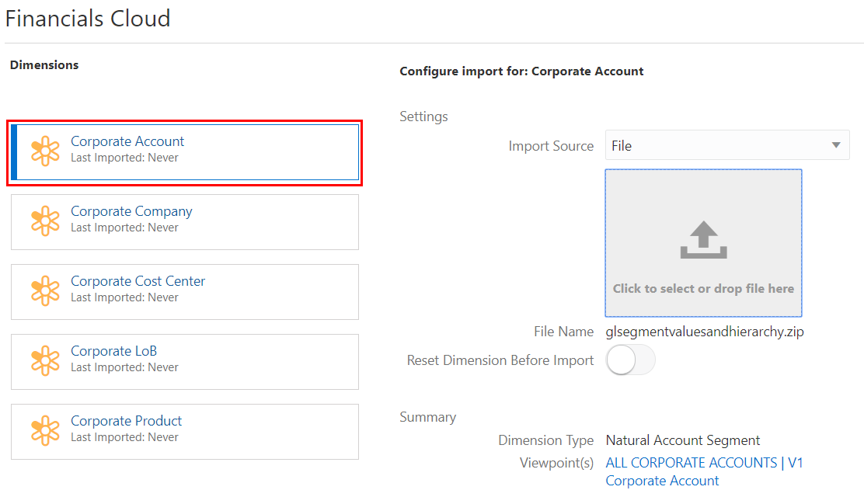
Task: Click the Natural Account Segment value
Action: pyautogui.click(x=683, y=440)
